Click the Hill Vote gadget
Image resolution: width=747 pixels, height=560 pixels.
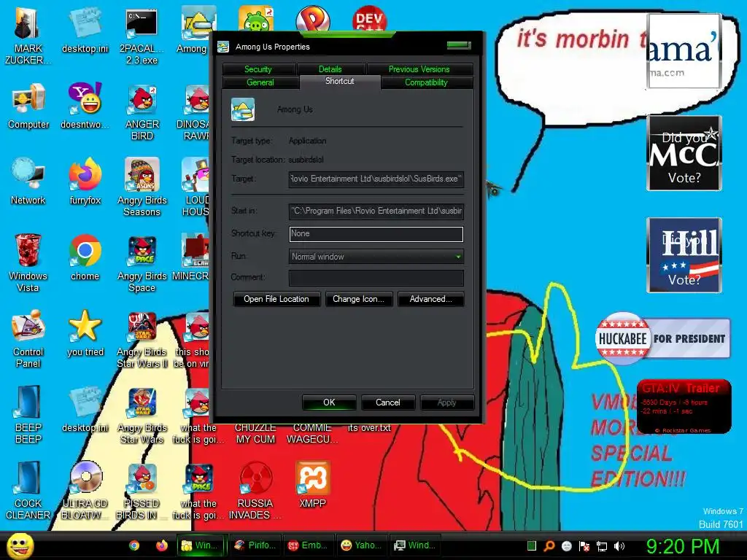click(684, 255)
